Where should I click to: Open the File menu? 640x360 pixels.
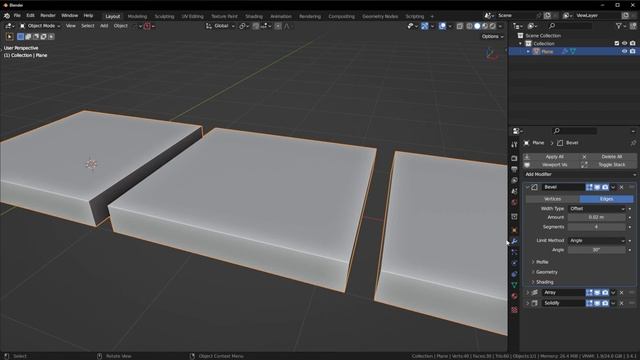coord(17,16)
